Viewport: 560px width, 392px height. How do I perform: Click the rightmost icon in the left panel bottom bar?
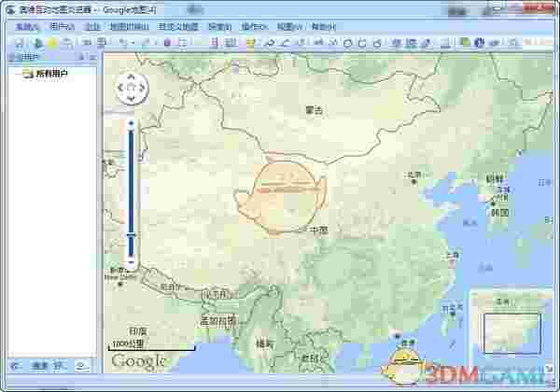click(x=82, y=366)
